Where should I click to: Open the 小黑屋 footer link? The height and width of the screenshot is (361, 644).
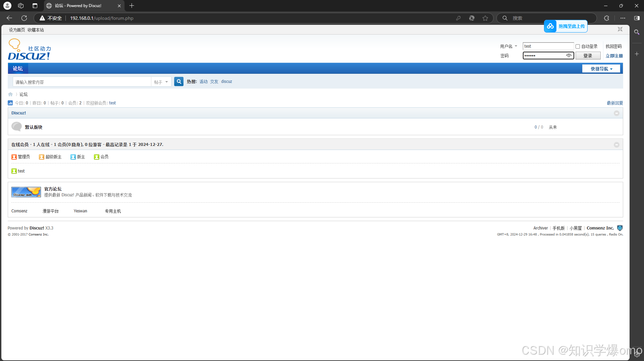575,228
